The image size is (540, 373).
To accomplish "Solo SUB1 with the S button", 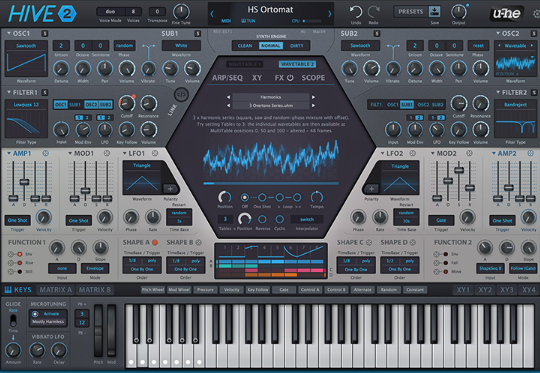I will click(197, 33).
